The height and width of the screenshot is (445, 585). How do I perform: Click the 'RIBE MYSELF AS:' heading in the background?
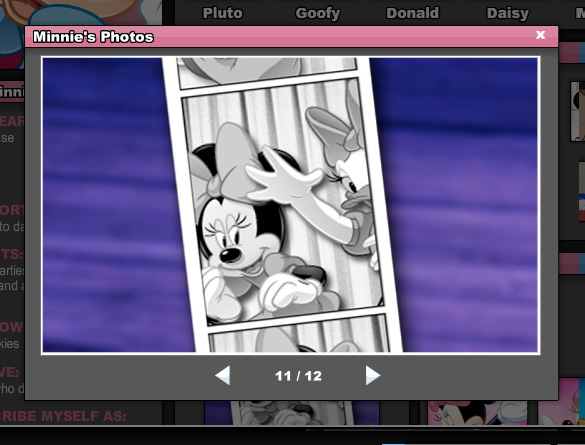(63, 416)
